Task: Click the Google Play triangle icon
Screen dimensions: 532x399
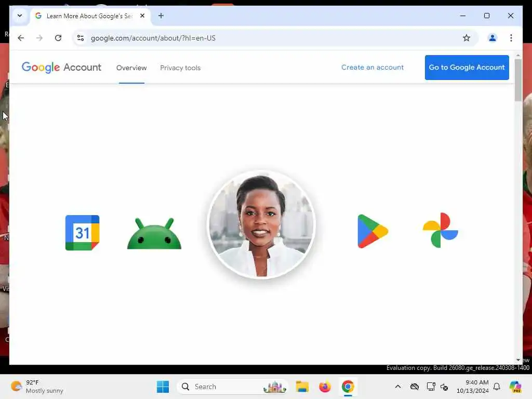Action: coord(373,231)
